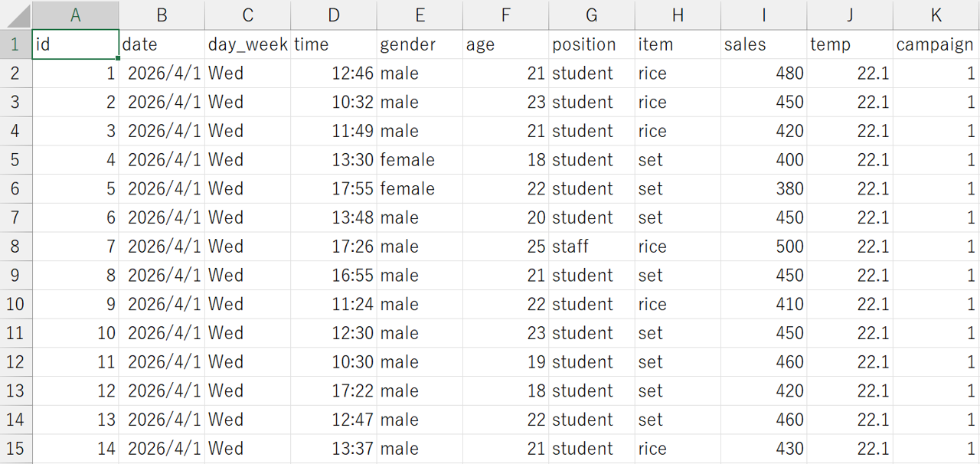Viewport: 980px width, 464px height.
Task: Select the 'day_week' header cell
Action: click(247, 44)
